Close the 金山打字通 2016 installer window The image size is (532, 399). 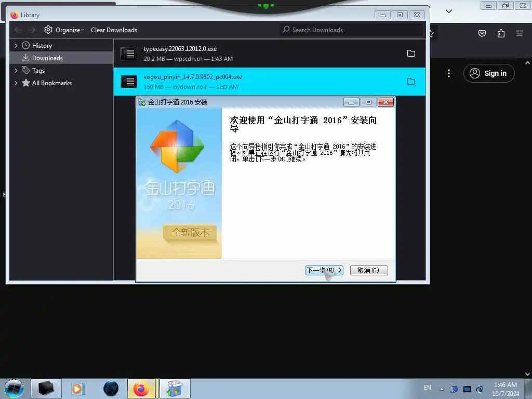385,102
